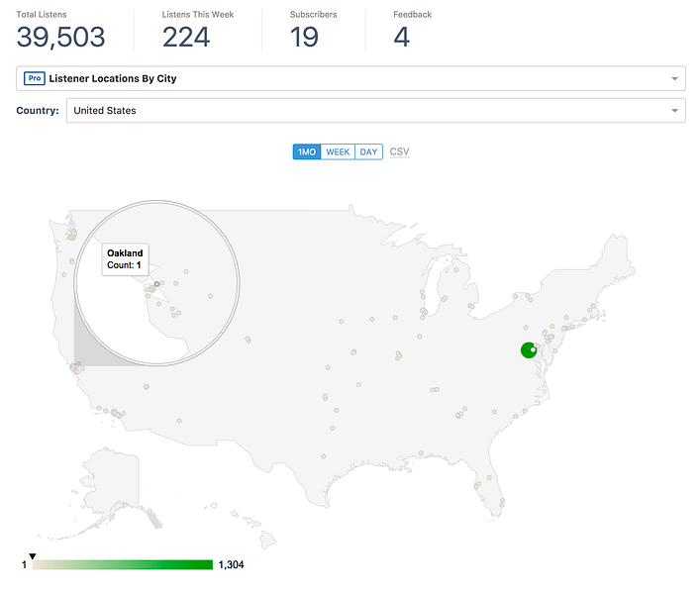Open the Subscribers count 19
This screenshot has width=700, height=594.
coord(304,37)
